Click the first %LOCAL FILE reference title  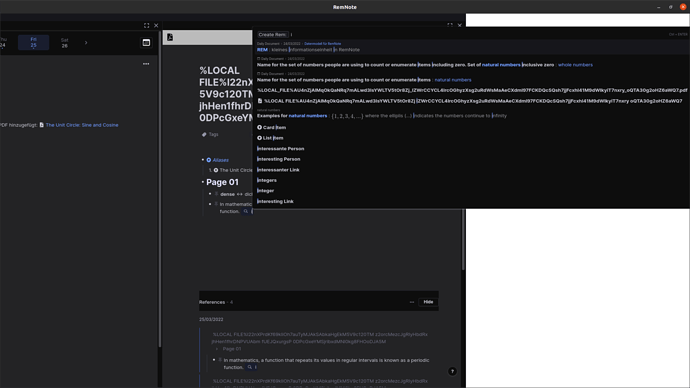(319, 338)
